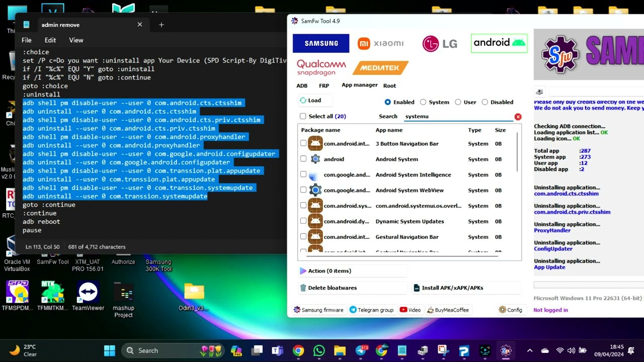The height and width of the screenshot is (362, 644).
Task: Click the progress bar in SamFw log panel
Action: pyautogui.click(x=589, y=285)
